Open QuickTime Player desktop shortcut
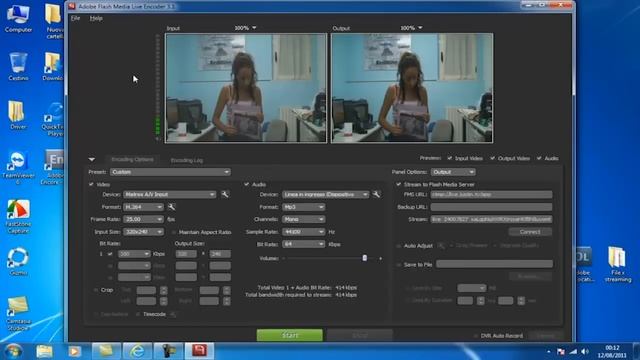Screen dimensions: 640x360 (54, 118)
